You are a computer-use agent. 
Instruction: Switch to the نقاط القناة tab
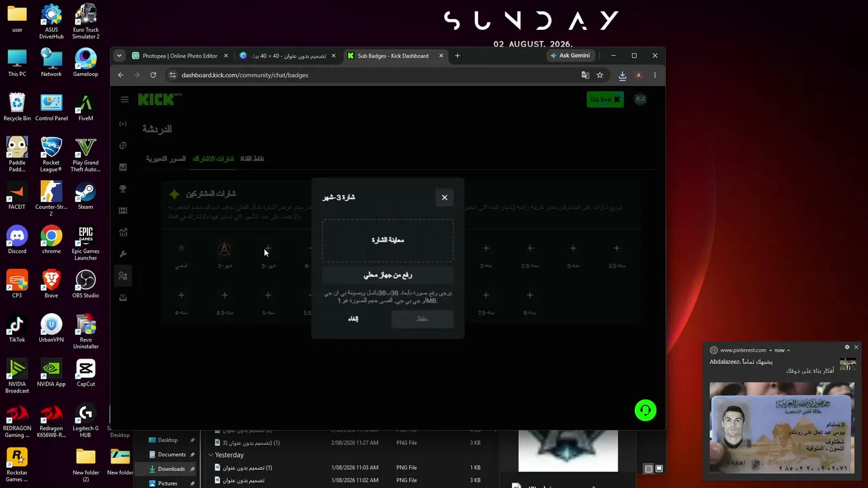[x=252, y=159]
